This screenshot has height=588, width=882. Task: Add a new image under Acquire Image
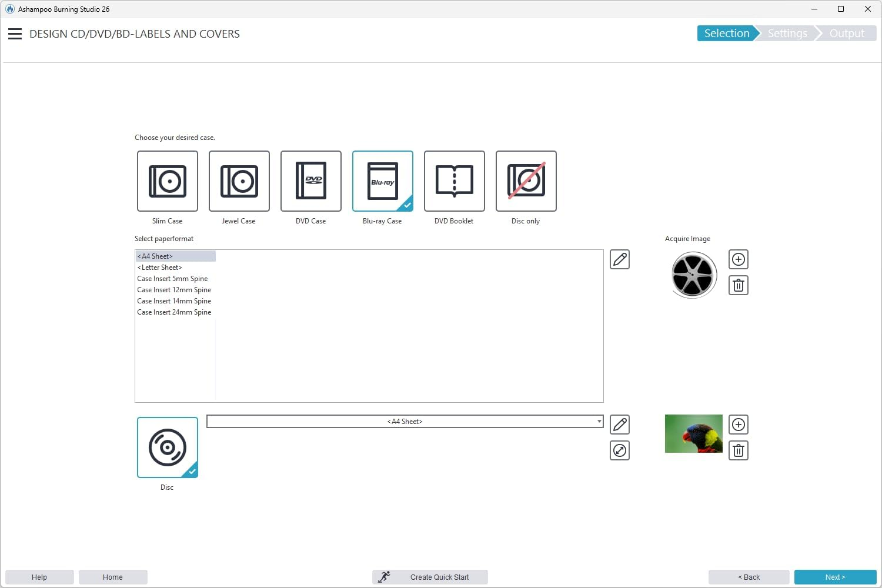[738, 259]
